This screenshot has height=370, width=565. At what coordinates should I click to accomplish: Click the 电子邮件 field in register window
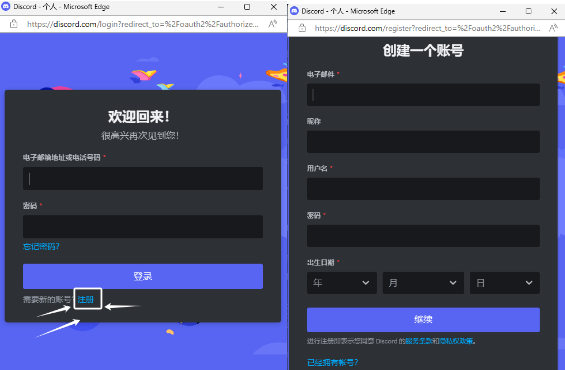coord(423,95)
